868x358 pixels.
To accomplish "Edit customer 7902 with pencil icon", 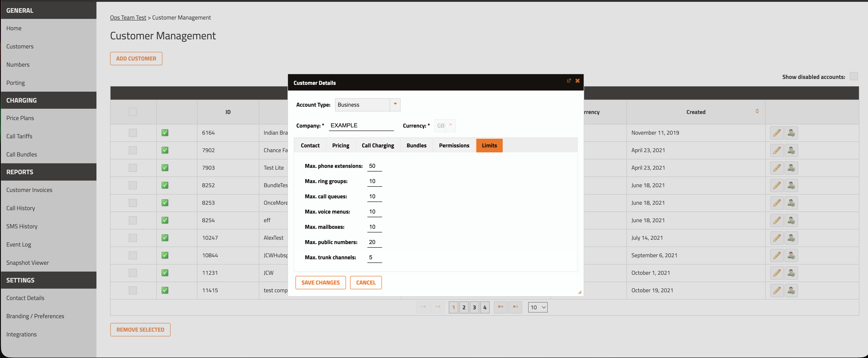I will point(777,150).
